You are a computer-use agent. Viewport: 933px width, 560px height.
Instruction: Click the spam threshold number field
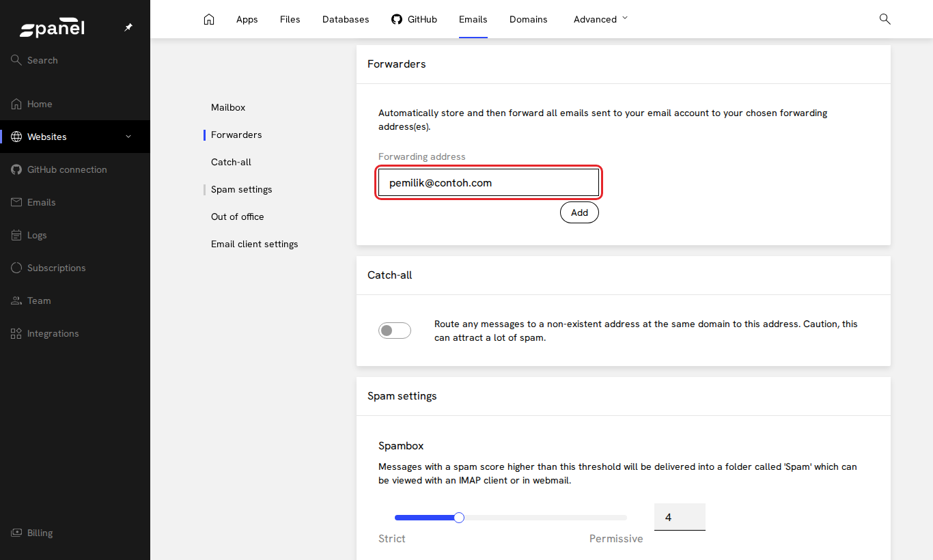[680, 517]
